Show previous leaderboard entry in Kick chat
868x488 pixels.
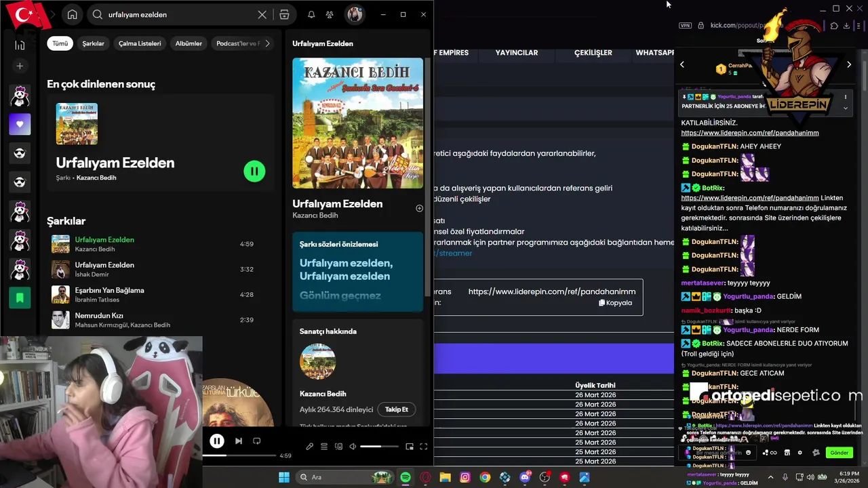[x=682, y=65]
